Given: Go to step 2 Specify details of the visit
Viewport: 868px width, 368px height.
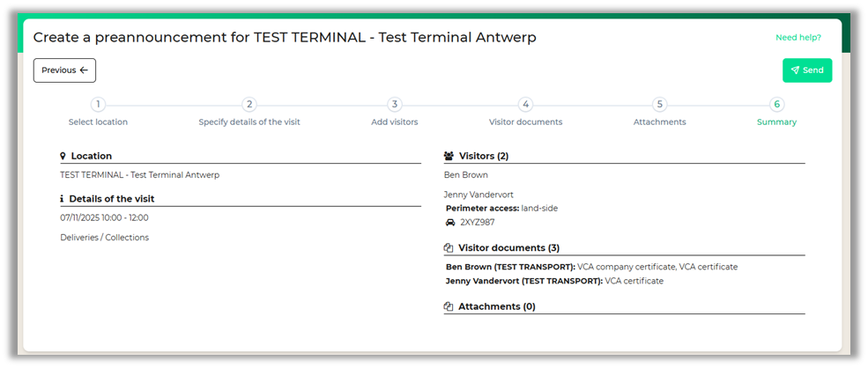Looking at the screenshot, I should [249, 105].
